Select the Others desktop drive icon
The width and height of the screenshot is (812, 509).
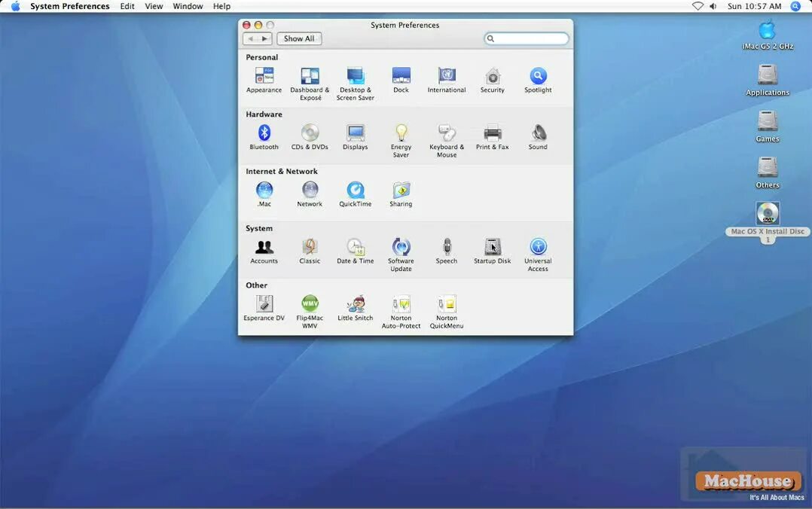click(768, 172)
